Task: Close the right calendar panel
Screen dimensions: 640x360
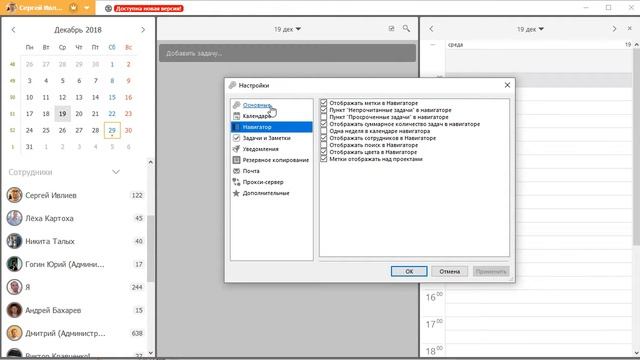Action: pyautogui.click(x=629, y=29)
